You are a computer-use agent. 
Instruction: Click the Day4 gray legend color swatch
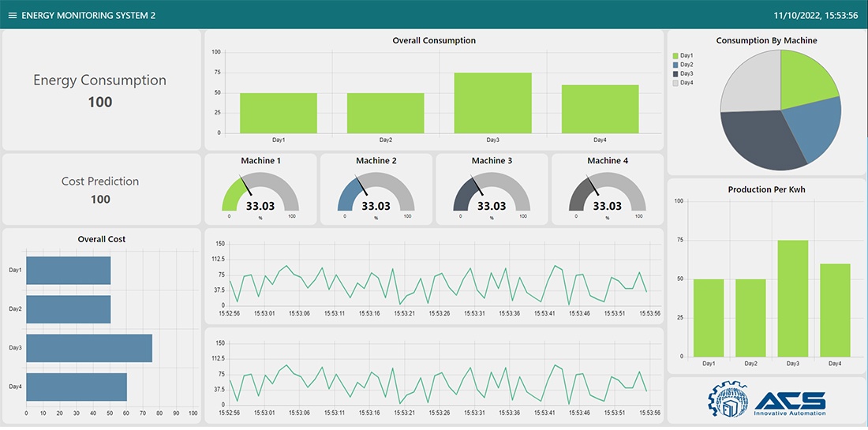(675, 83)
